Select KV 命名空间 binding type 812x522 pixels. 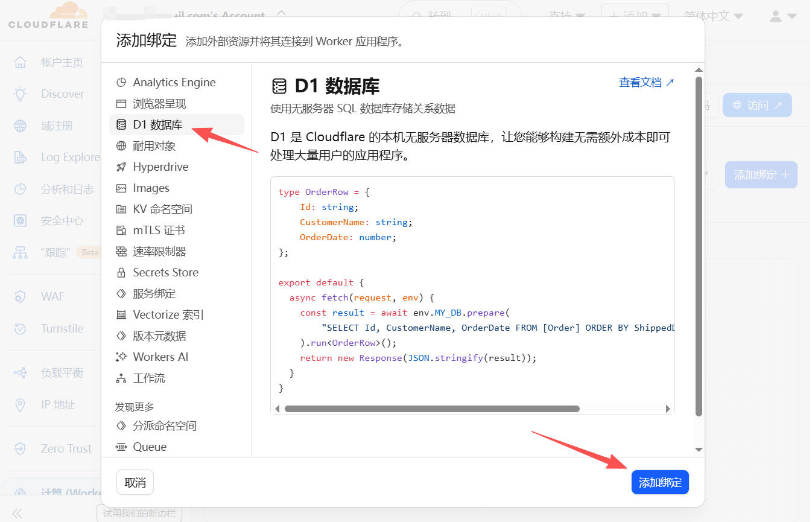[162, 209]
